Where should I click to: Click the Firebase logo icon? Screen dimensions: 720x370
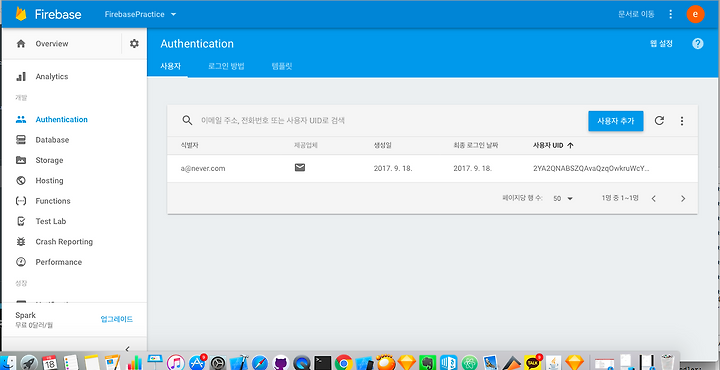click(21, 14)
